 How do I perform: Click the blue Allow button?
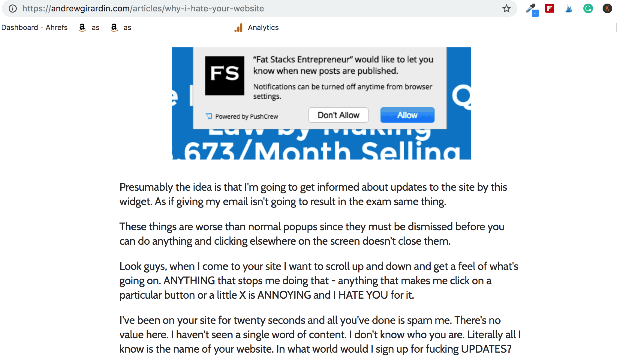[407, 115]
